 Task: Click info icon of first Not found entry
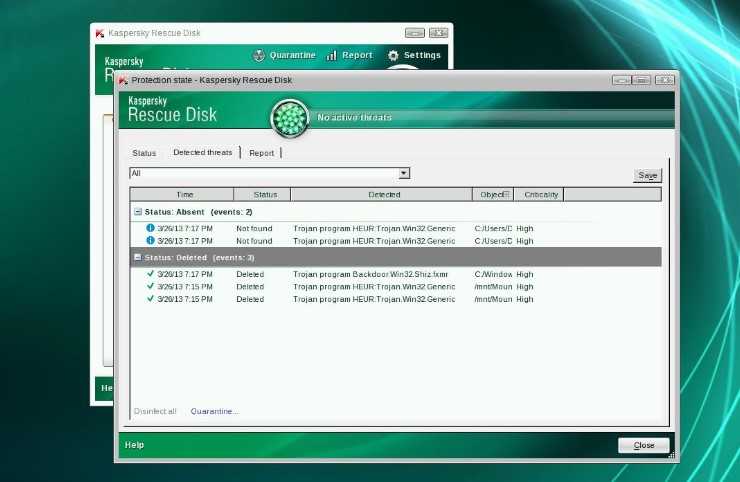150,228
